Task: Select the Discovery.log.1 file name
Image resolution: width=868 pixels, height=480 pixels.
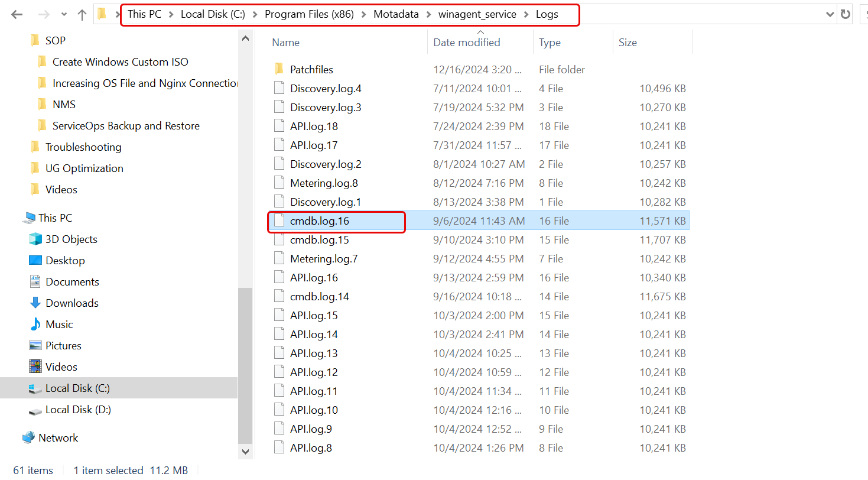Action: click(x=326, y=202)
